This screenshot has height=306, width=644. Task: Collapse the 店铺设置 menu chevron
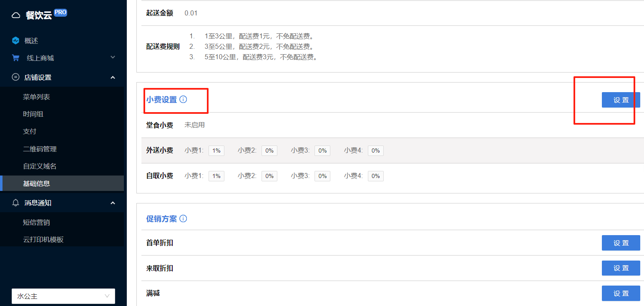(113, 77)
